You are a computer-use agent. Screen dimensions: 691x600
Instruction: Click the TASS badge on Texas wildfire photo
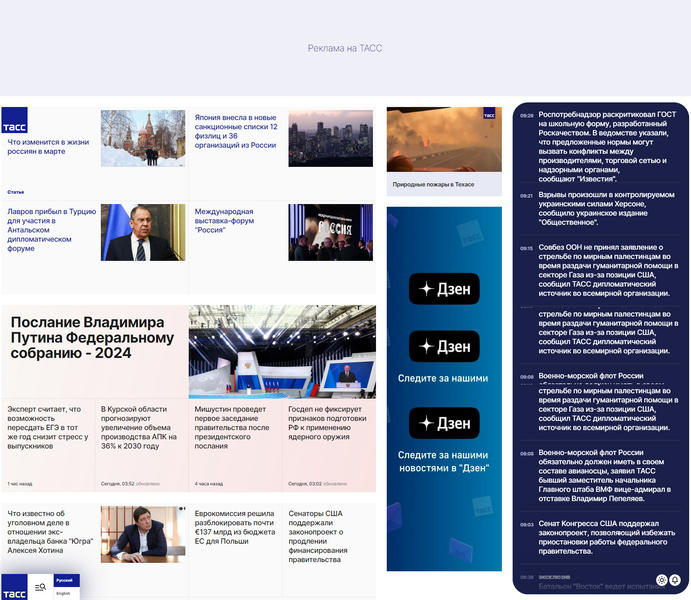pos(489,115)
